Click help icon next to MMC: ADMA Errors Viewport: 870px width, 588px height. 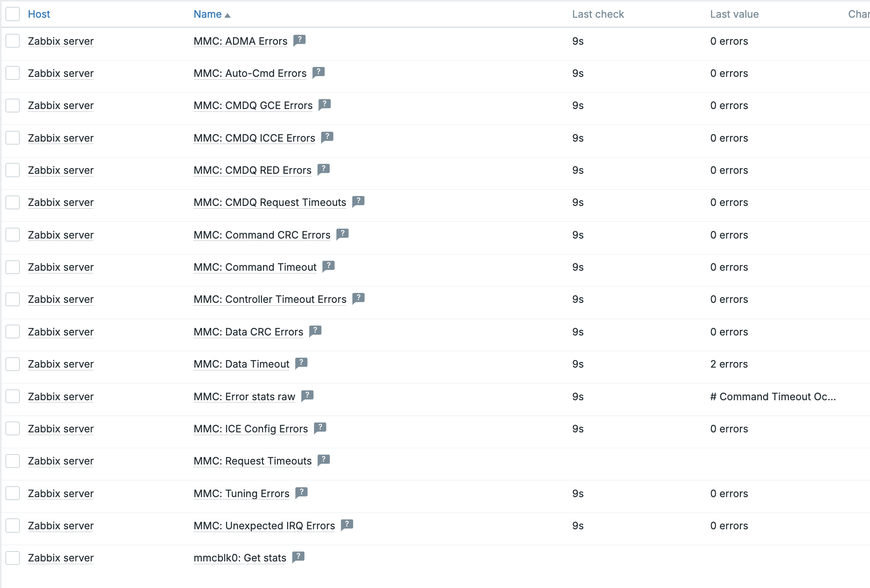click(x=299, y=40)
